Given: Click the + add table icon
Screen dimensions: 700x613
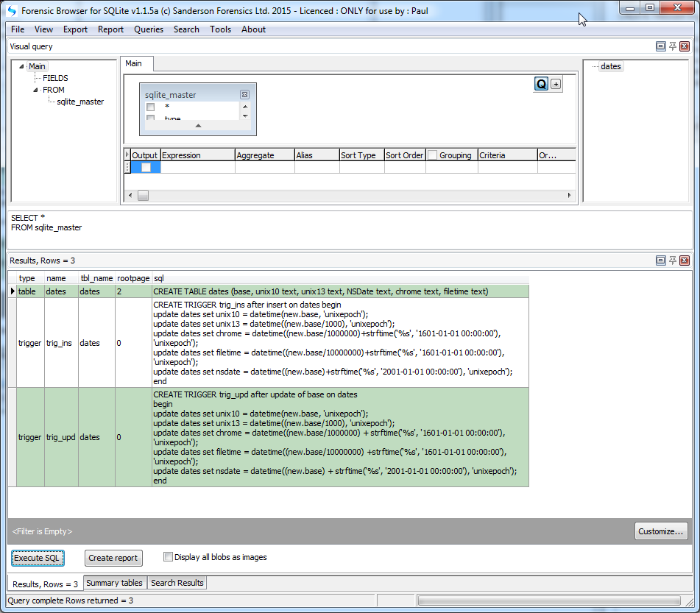Looking at the screenshot, I should [x=556, y=83].
